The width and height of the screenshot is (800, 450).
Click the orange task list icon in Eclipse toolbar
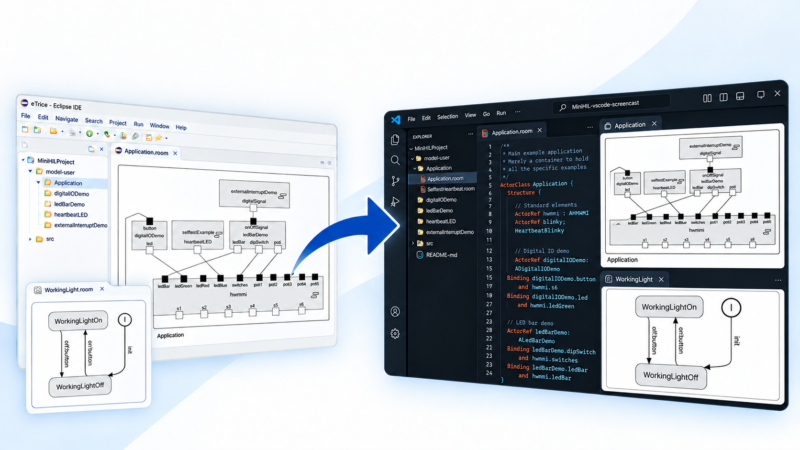click(148, 137)
